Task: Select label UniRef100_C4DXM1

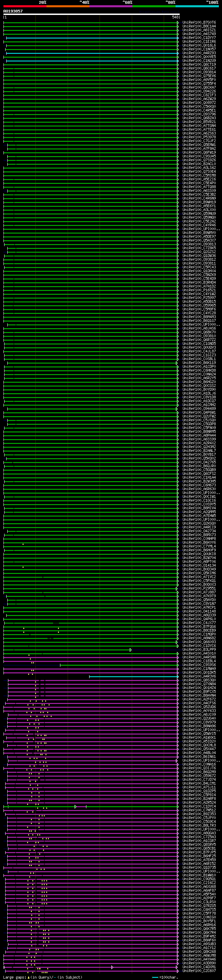Action: (199, 967)
